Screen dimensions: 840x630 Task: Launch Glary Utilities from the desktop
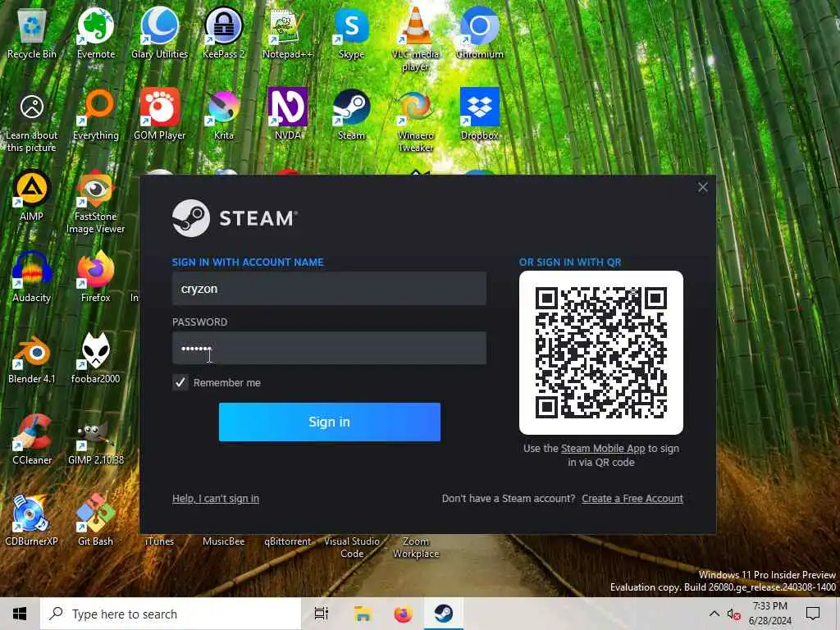160,34
